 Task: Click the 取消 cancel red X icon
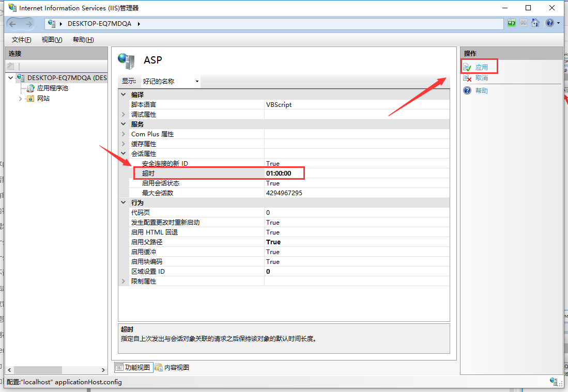(467, 78)
